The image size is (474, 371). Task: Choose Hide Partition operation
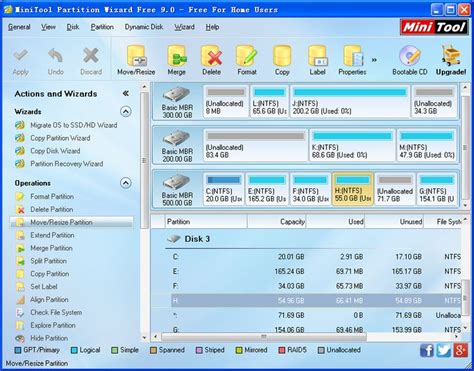[x=42, y=338]
